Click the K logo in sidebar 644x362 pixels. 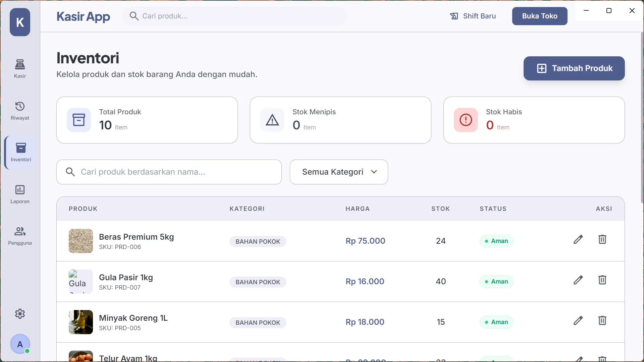point(20,22)
